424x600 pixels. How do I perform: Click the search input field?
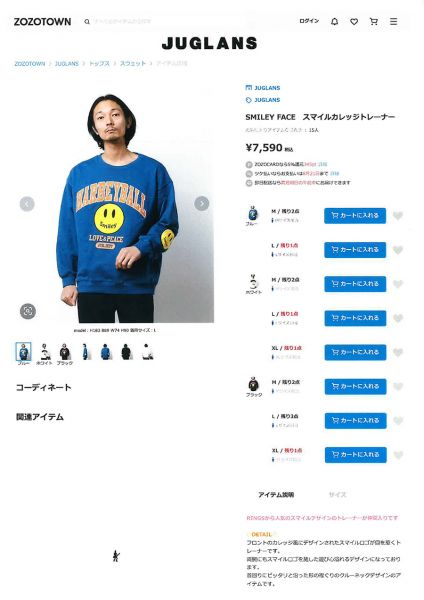point(168,22)
